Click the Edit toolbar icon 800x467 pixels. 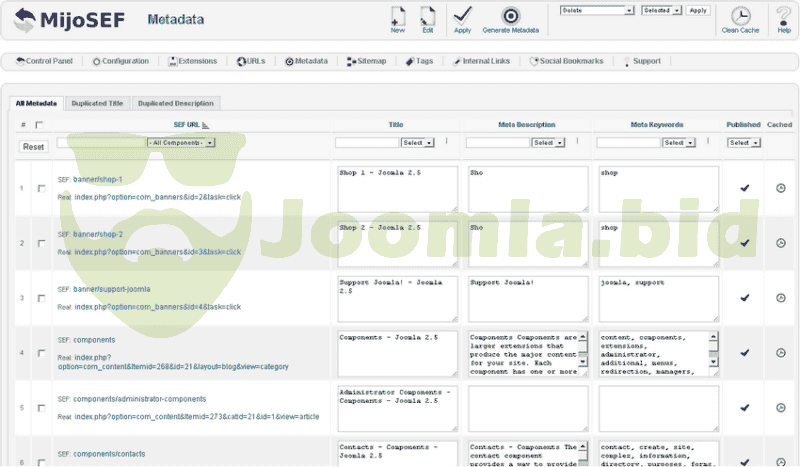(x=428, y=16)
